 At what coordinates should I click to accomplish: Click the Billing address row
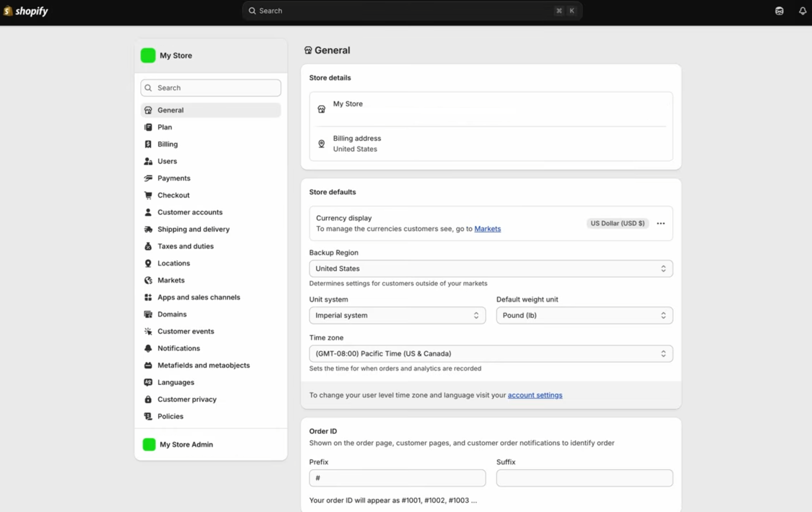coord(491,144)
